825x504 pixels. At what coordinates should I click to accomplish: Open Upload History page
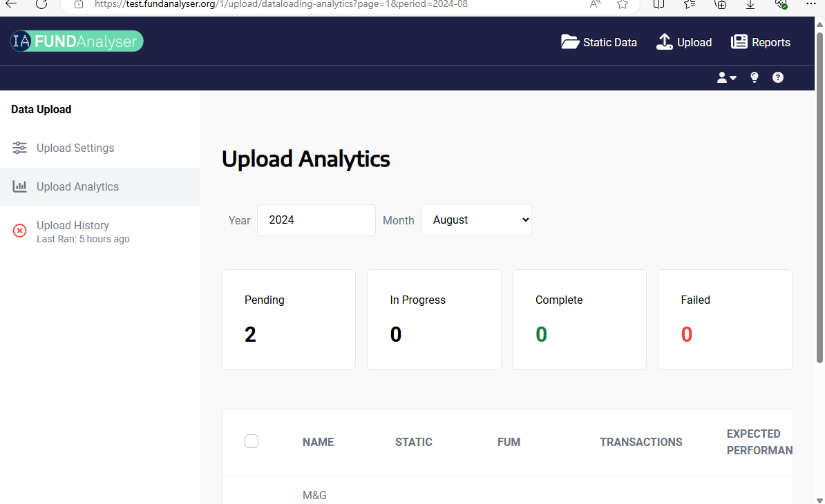click(73, 225)
